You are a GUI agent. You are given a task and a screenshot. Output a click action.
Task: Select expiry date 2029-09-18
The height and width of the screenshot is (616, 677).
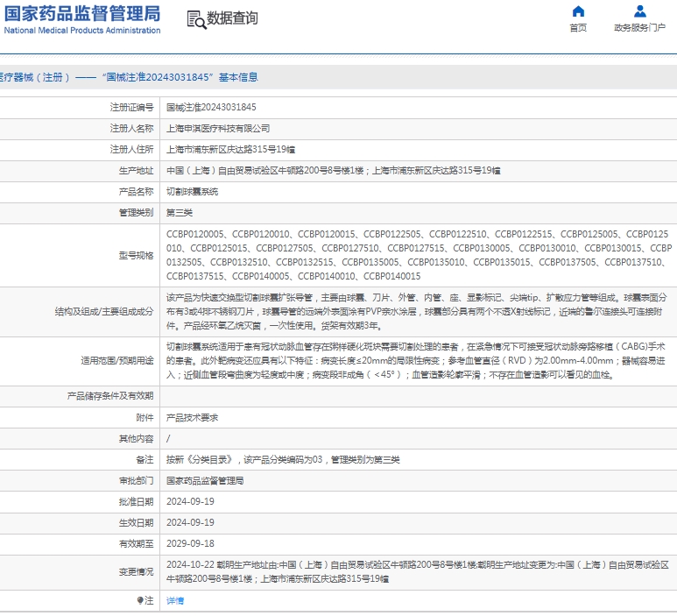pyautogui.click(x=190, y=543)
